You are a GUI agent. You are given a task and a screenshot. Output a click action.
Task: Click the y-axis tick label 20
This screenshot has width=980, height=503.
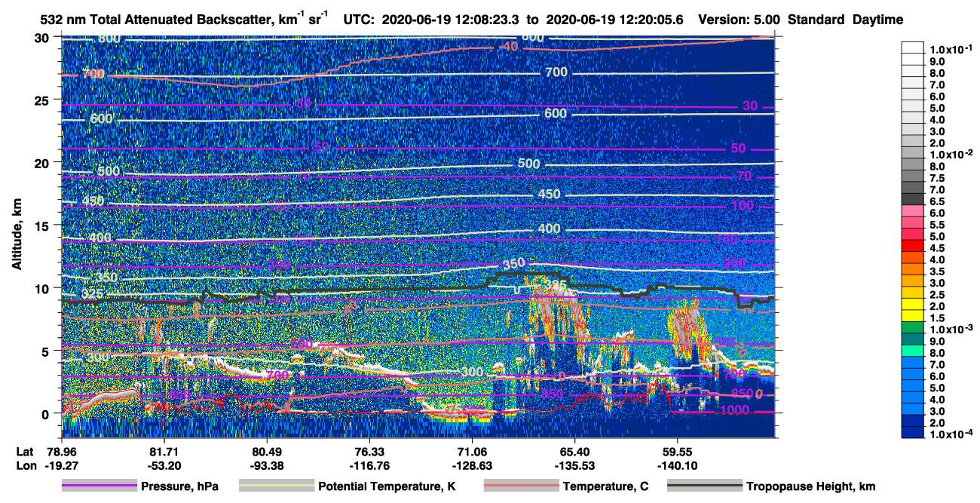[x=43, y=163]
